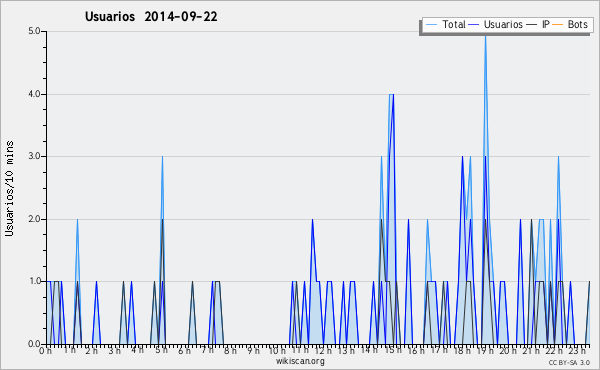Click the 3.0 Total peak at 5 h

[162, 157]
